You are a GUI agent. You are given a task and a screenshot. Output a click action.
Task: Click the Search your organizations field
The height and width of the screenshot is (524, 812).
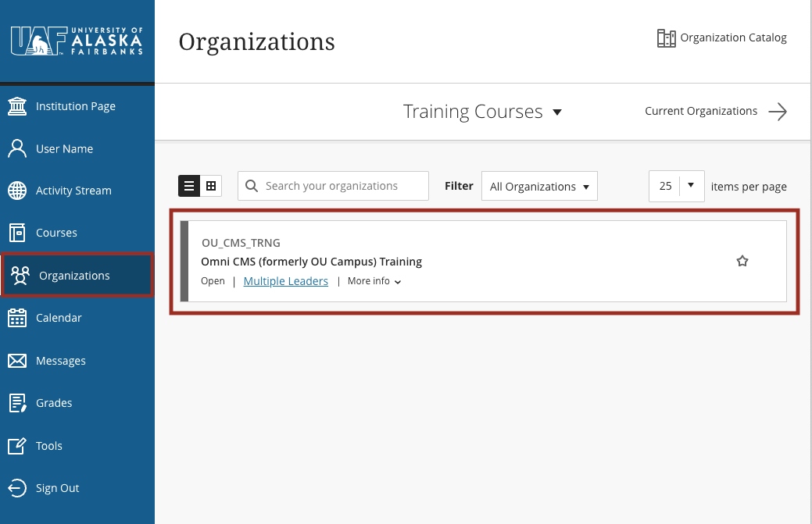tap(333, 186)
